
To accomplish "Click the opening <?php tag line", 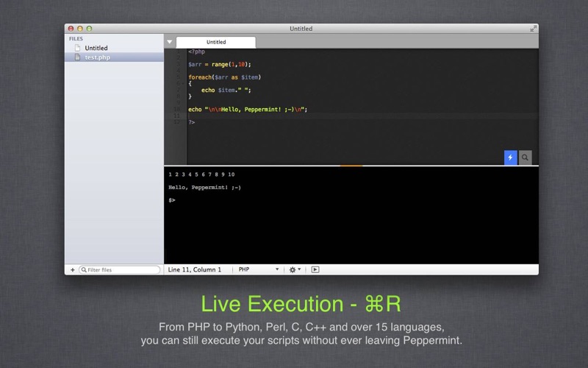I will (196, 52).
